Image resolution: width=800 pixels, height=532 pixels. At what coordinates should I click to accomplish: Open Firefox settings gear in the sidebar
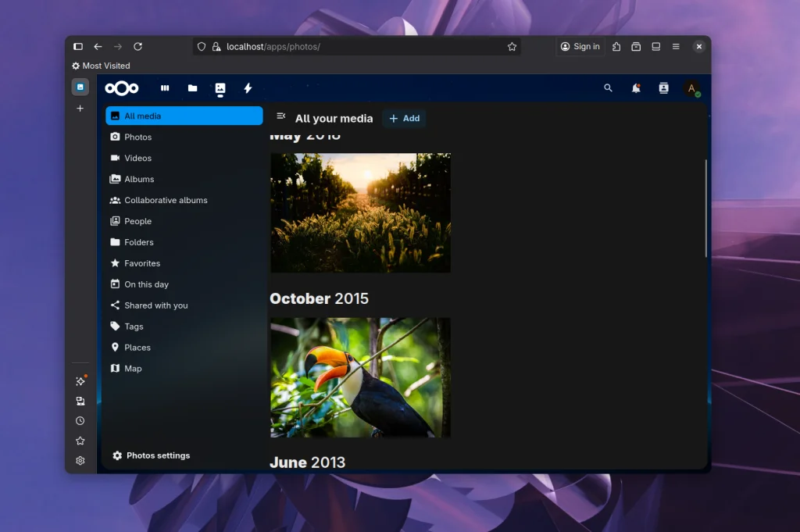pos(80,460)
